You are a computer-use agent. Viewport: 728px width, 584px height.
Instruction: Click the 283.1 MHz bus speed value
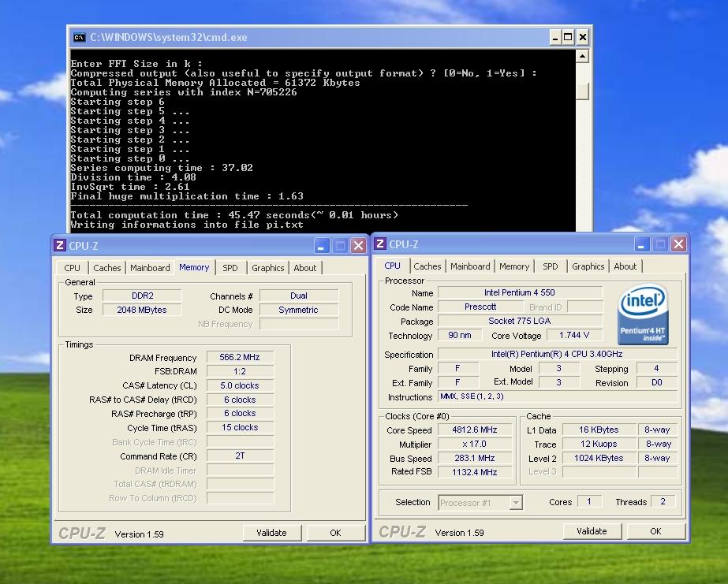point(475,458)
